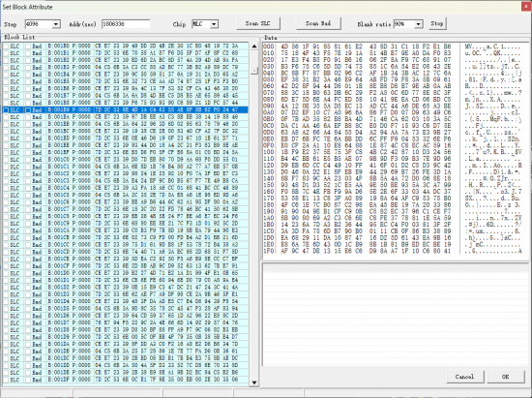Confirm with the OK button
Screen dimensions: 532x398
[x=506, y=377]
